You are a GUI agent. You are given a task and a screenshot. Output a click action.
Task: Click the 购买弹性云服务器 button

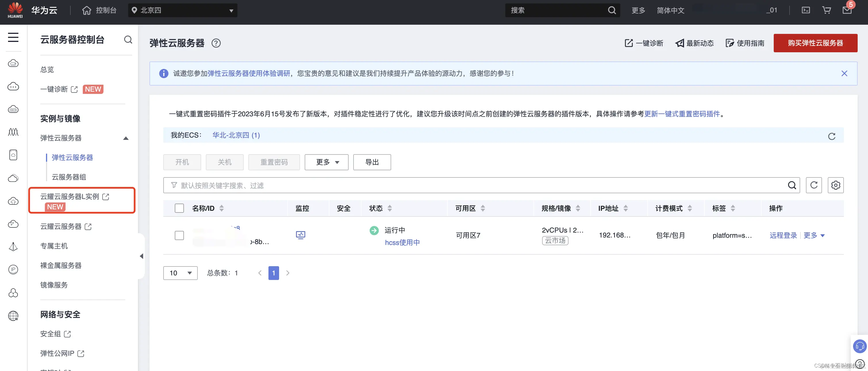[x=815, y=43]
